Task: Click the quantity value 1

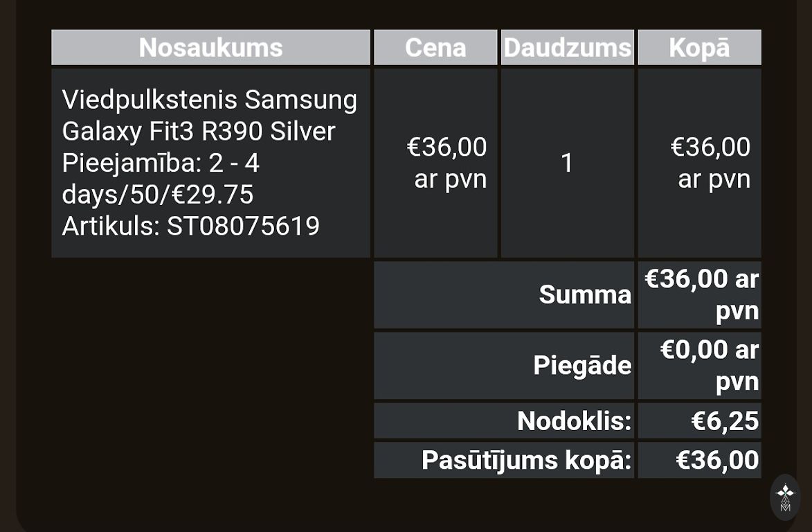Action: point(567,163)
